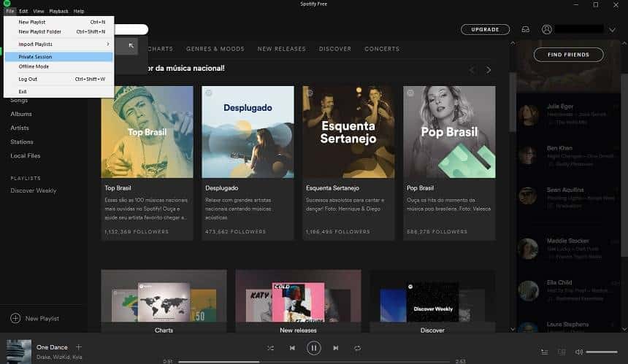Open Albums in the sidebar

[x=21, y=114]
